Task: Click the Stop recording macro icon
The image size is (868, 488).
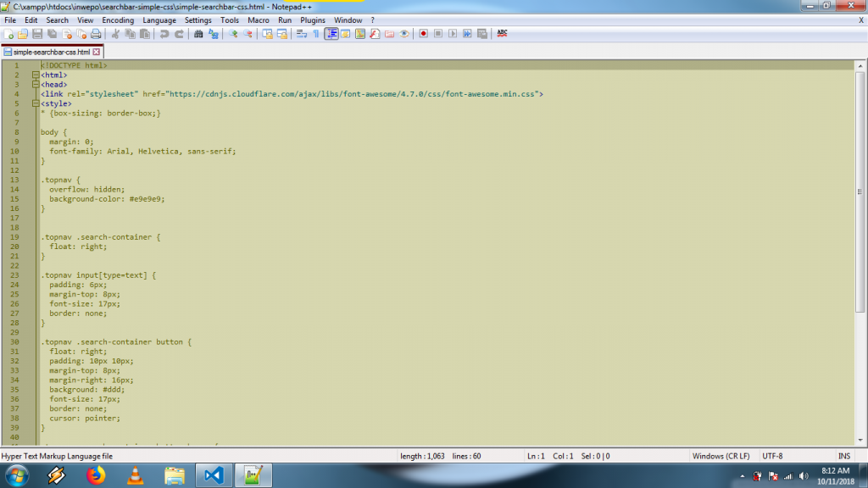Action: click(438, 34)
